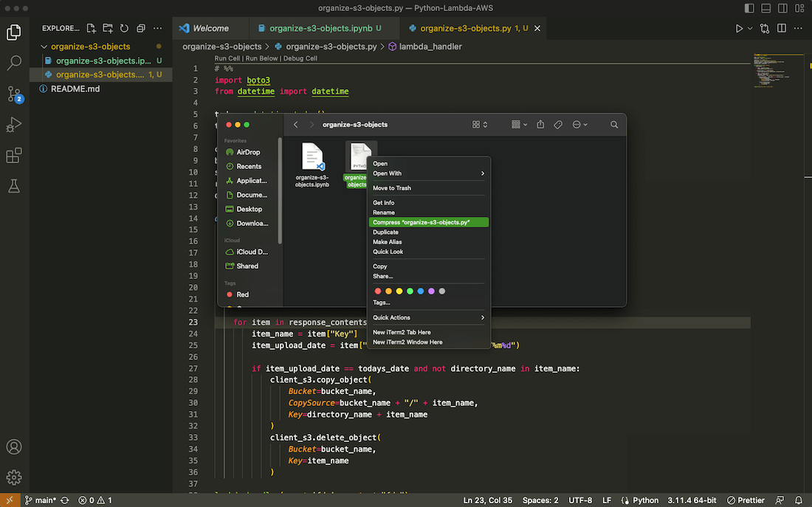Choose Compress "organize-s3-objects.py" from context menu
The width and height of the screenshot is (812, 507).
428,222
